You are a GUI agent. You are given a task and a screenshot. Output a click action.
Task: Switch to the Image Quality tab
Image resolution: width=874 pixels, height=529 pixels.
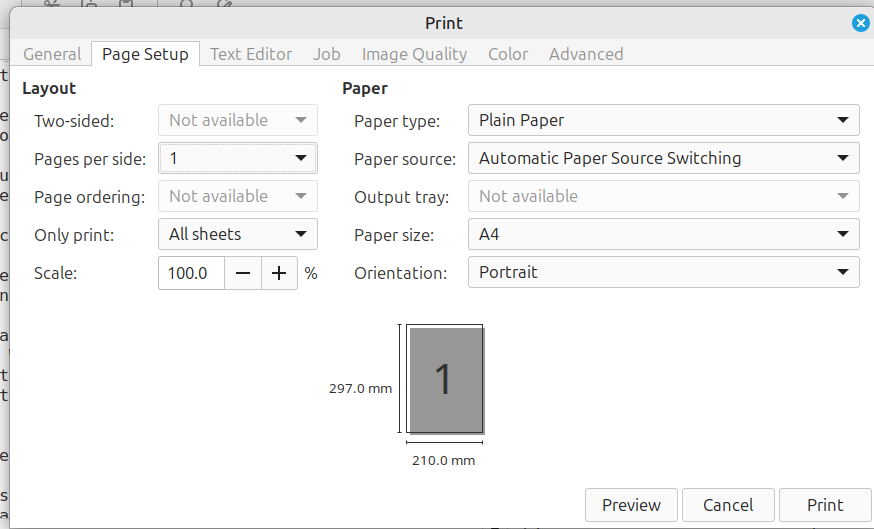point(414,54)
